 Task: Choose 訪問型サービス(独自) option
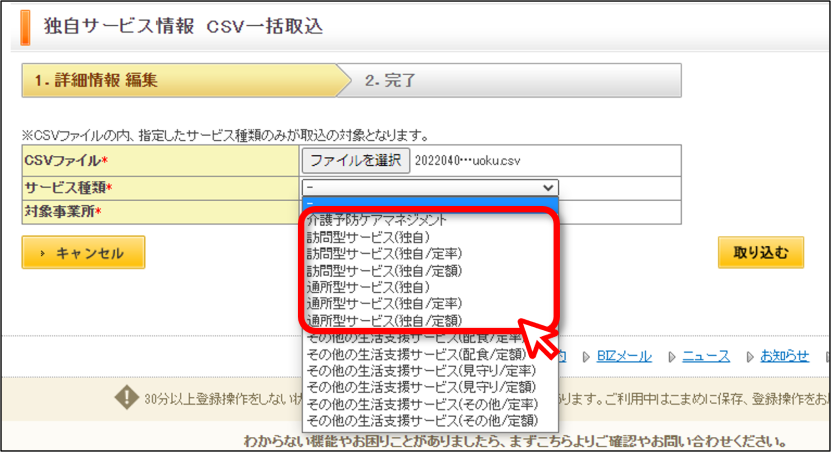tap(368, 237)
